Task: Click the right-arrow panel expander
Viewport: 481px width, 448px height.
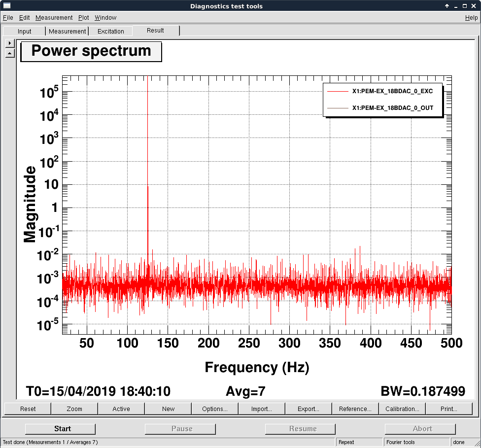Action: pos(10,43)
